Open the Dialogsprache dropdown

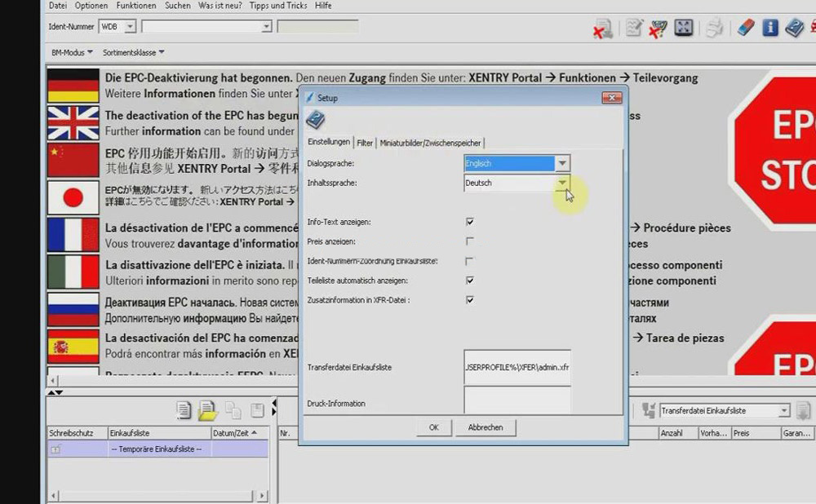click(562, 163)
